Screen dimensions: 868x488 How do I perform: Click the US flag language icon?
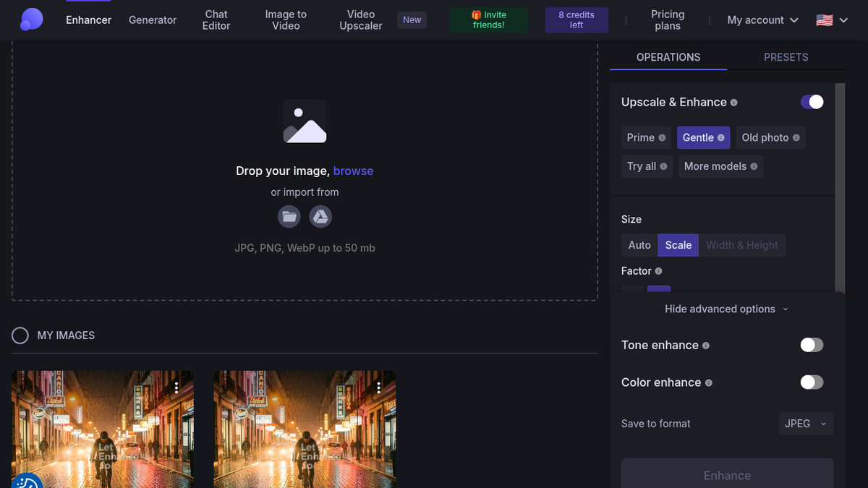[825, 20]
